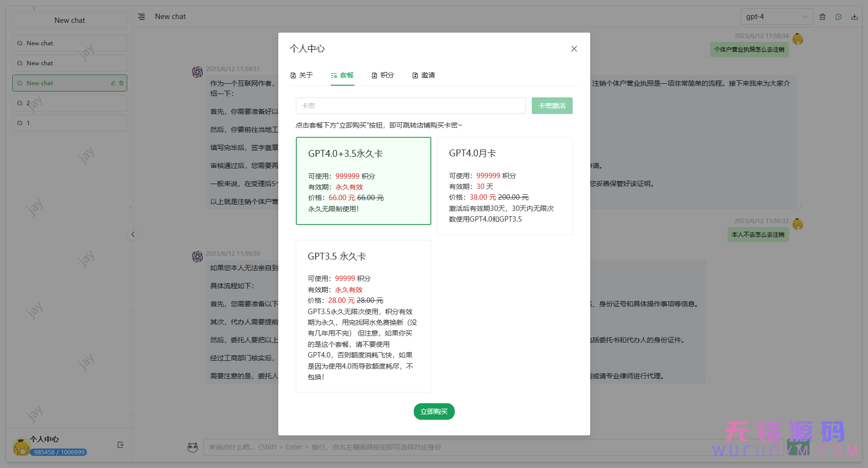Open conversation 2 in the sidebar
Image resolution: width=868 pixels, height=468 pixels.
(69, 103)
